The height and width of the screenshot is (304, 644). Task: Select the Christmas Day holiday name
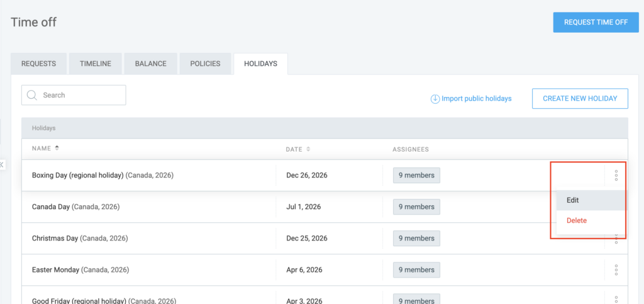80,239
